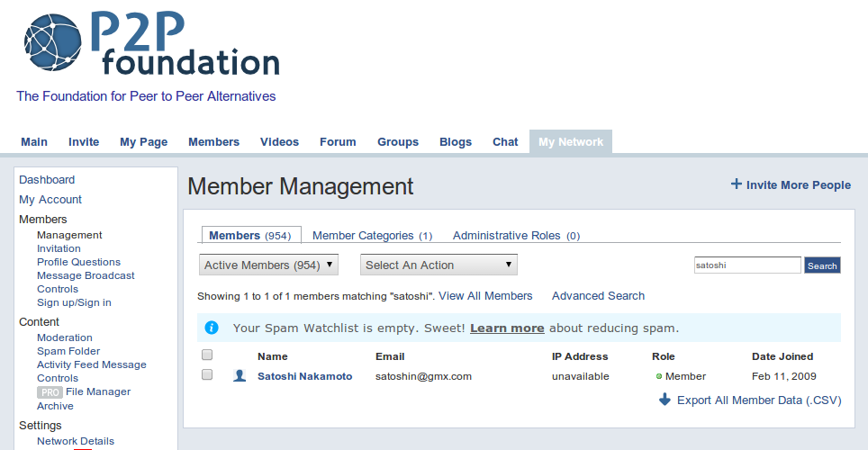Open Message Broadcast in the sidebar
The height and width of the screenshot is (450, 868).
(x=86, y=275)
